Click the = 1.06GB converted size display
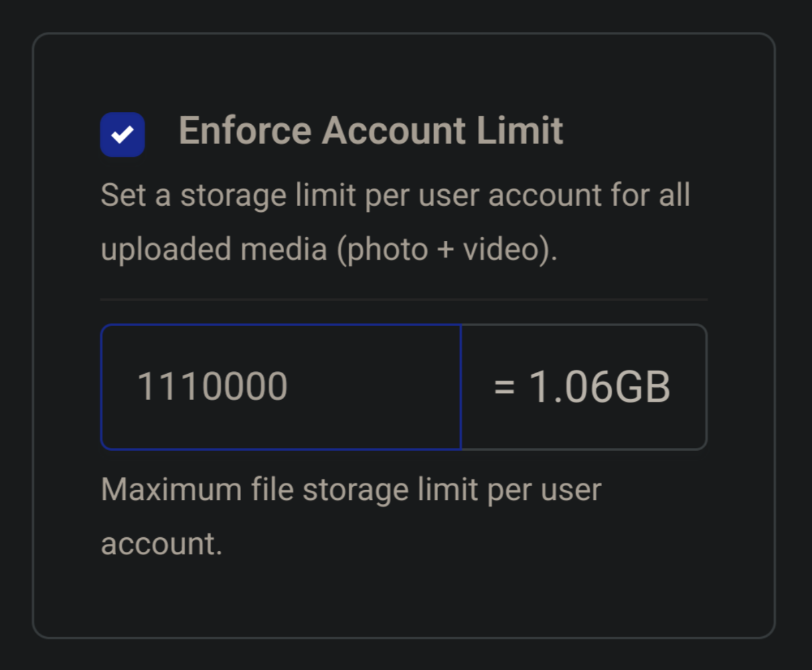The image size is (812, 670). tap(584, 387)
